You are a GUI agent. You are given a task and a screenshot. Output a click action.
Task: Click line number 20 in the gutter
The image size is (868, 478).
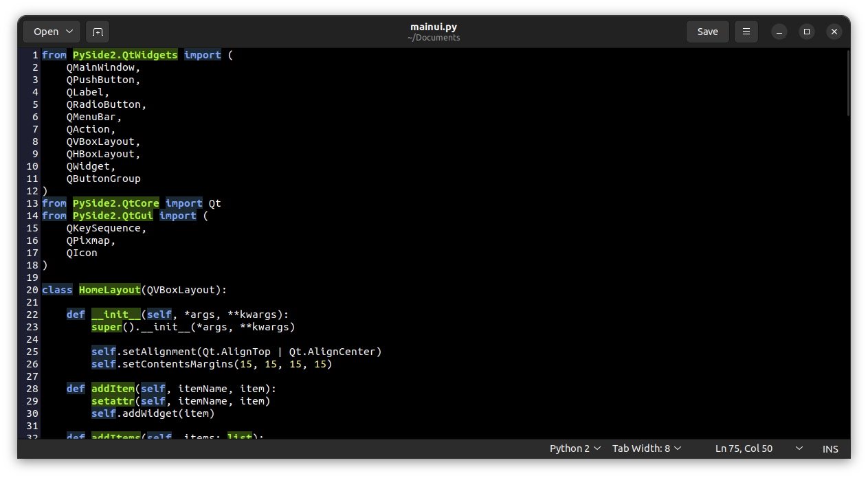(x=32, y=289)
